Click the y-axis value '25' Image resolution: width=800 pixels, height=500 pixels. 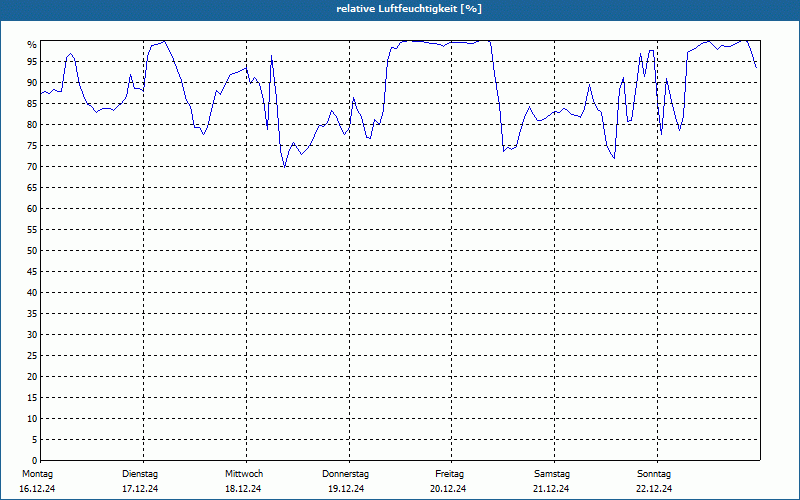pyautogui.click(x=32, y=356)
